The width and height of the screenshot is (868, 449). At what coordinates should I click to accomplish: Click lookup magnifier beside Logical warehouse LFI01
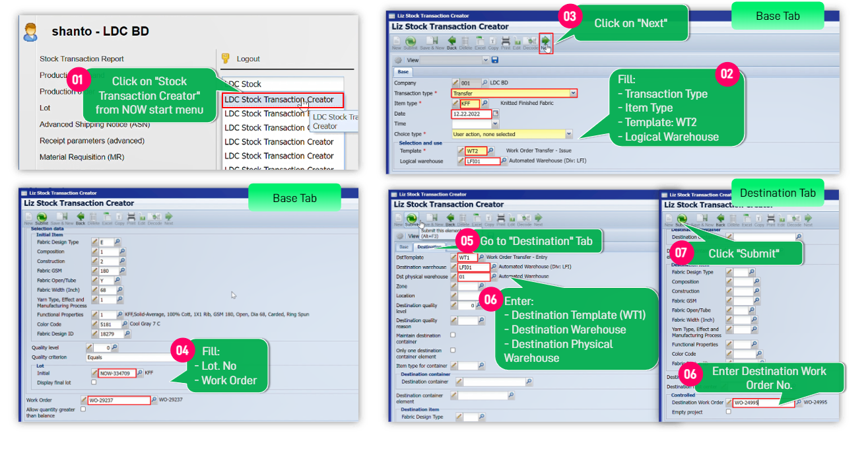(504, 160)
